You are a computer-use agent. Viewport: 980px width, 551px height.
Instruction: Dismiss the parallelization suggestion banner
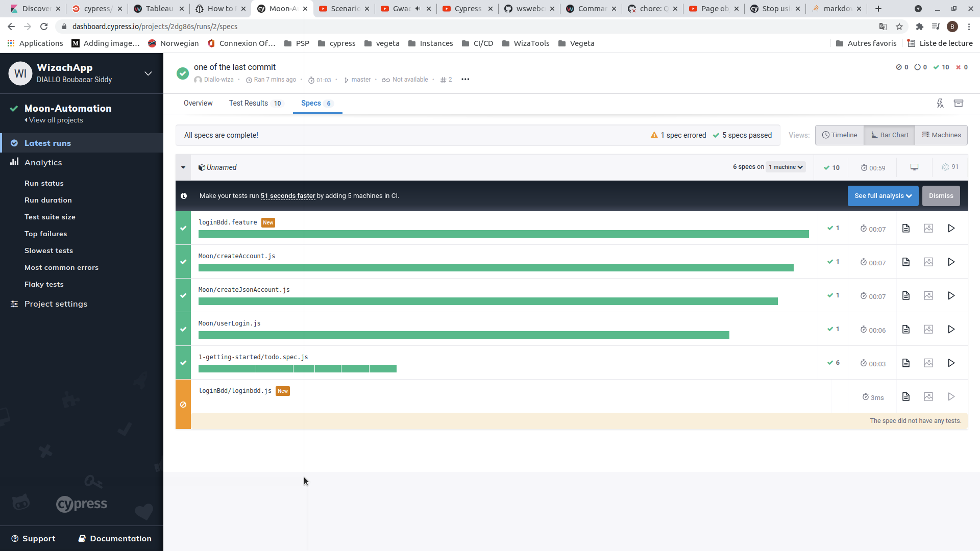(x=941, y=195)
